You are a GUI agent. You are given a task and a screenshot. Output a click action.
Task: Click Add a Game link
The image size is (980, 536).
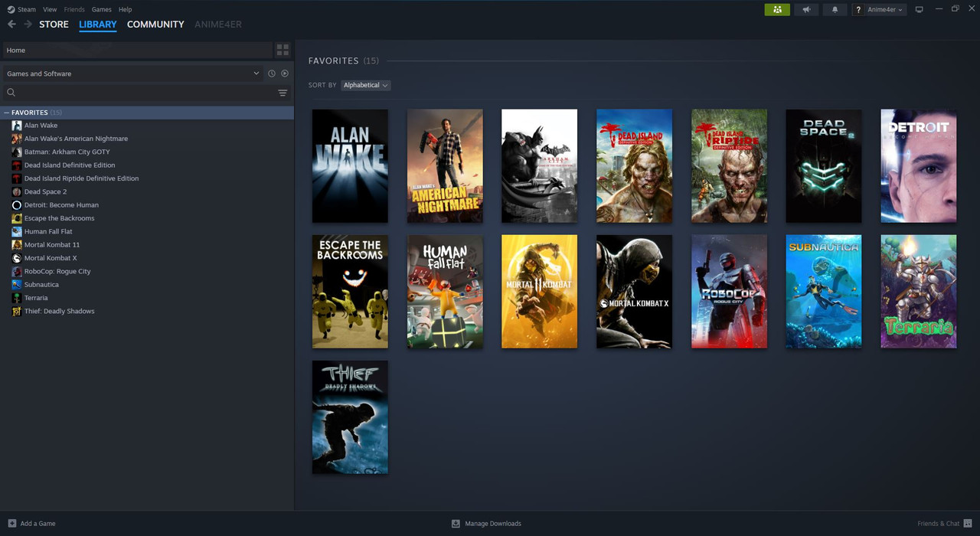pyautogui.click(x=38, y=524)
